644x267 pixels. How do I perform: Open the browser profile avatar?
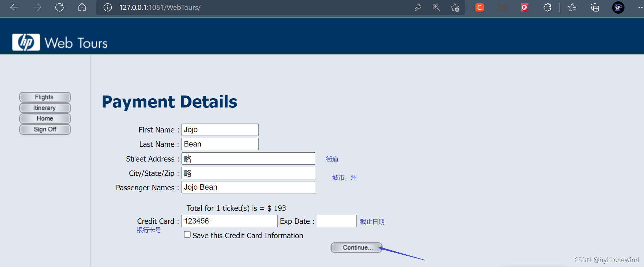tap(618, 7)
